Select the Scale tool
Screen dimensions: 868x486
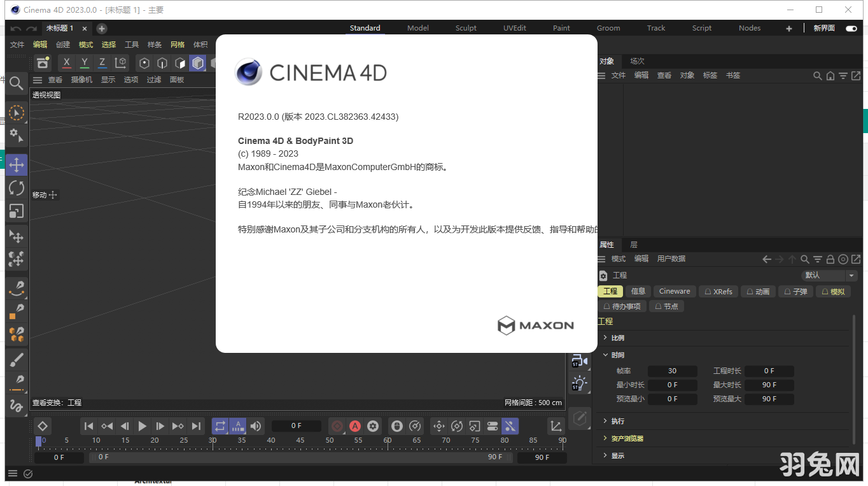pyautogui.click(x=16, y=210)
